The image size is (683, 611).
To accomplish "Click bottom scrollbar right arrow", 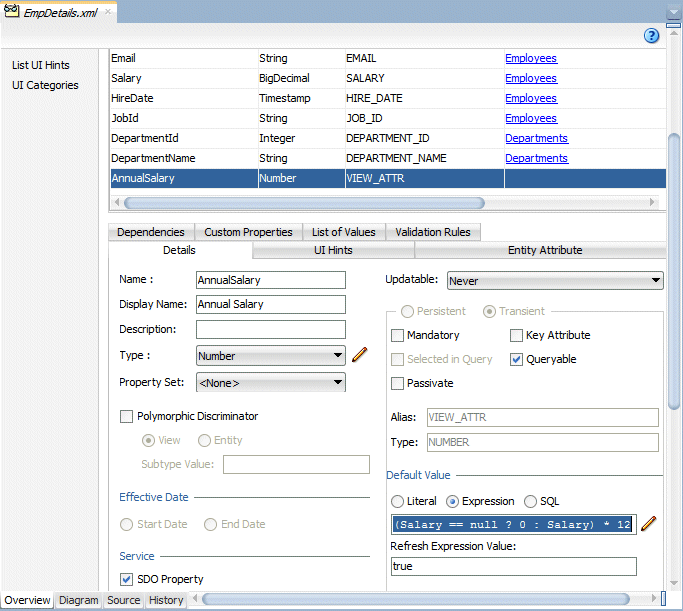I will click(654, 598).
